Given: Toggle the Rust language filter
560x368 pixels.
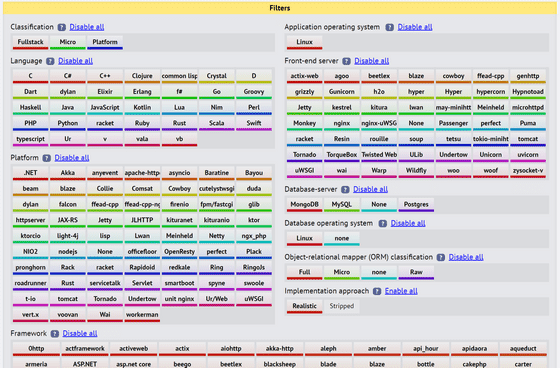Looking at the screenshot, I should (179, 124).
